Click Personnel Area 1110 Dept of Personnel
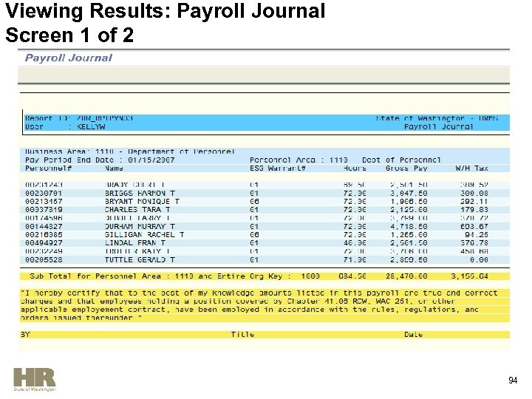 click(x=345, y=160)
